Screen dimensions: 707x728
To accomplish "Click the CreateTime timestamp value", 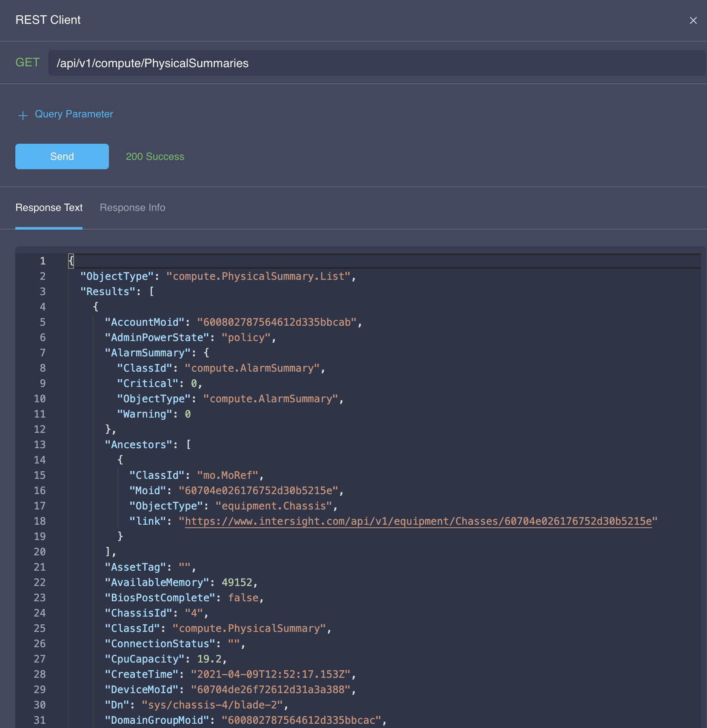I will click(271, 674).
